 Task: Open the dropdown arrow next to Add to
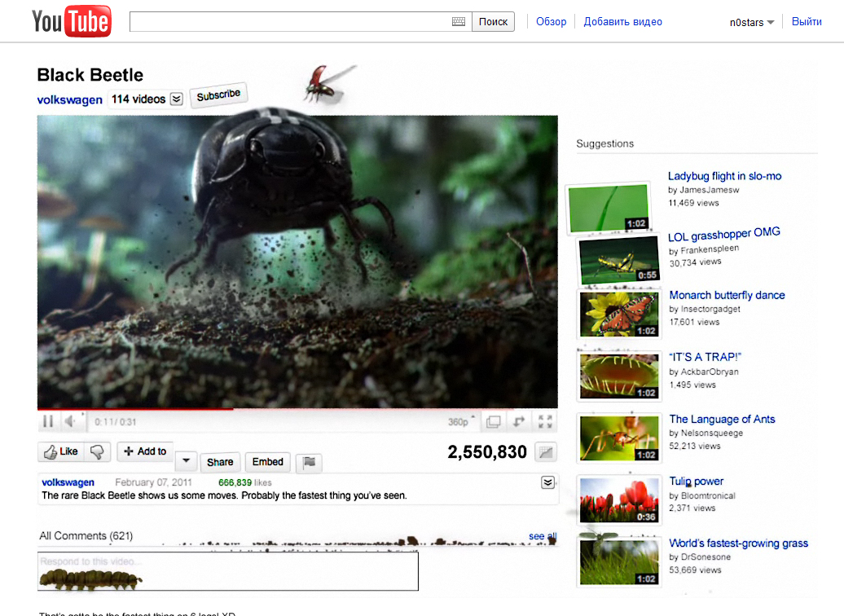coord(186,461)
